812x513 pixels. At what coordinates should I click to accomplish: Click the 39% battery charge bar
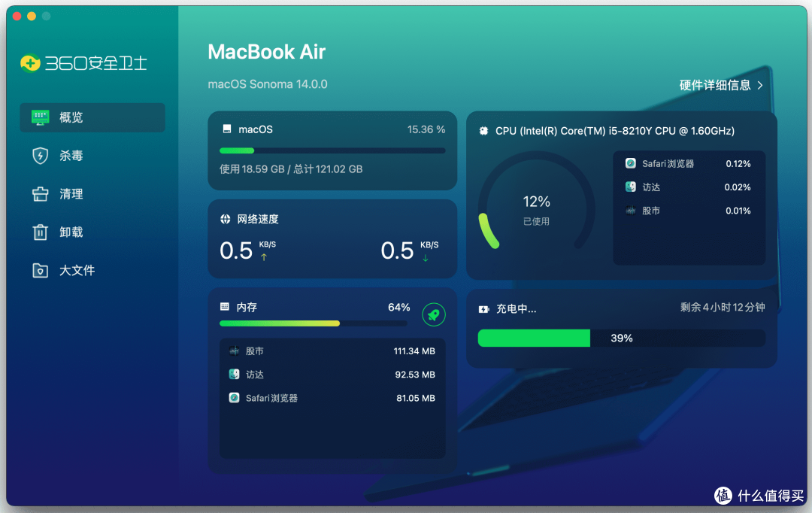tap(622, 338)
